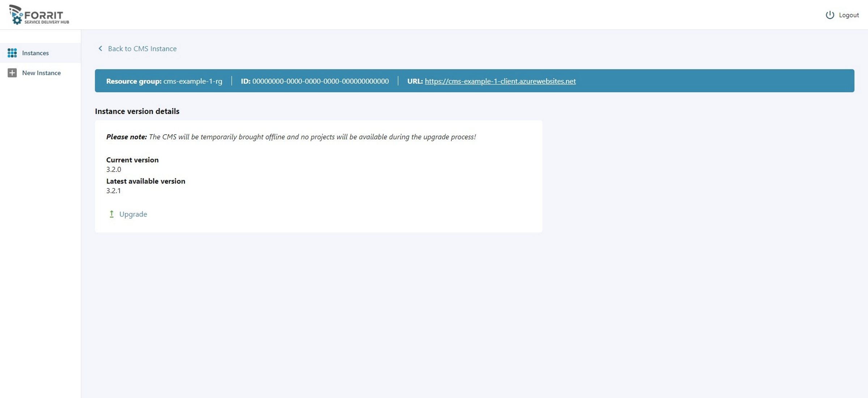
Task: Click the Current version label
Action: point(132,160)
